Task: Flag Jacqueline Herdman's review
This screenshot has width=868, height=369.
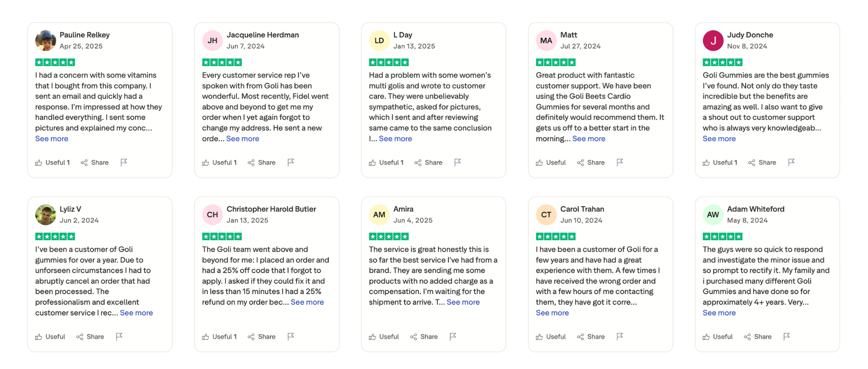Action: coord(291,162)
